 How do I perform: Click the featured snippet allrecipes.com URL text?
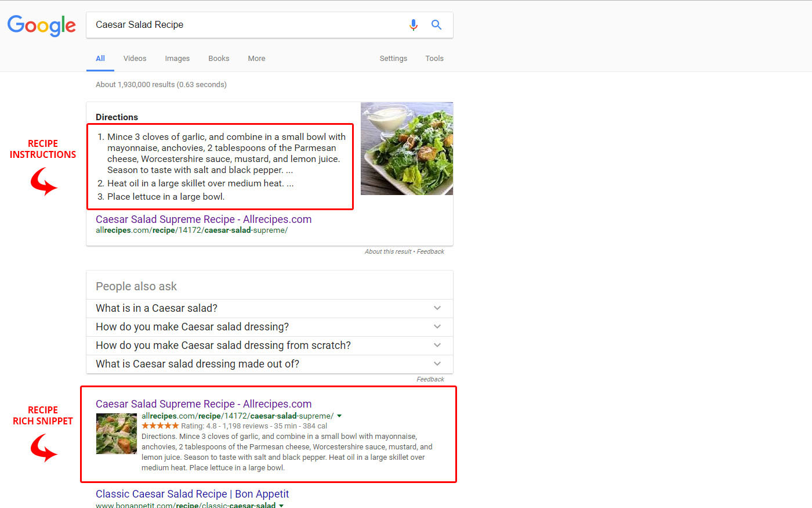click(191, 230)
